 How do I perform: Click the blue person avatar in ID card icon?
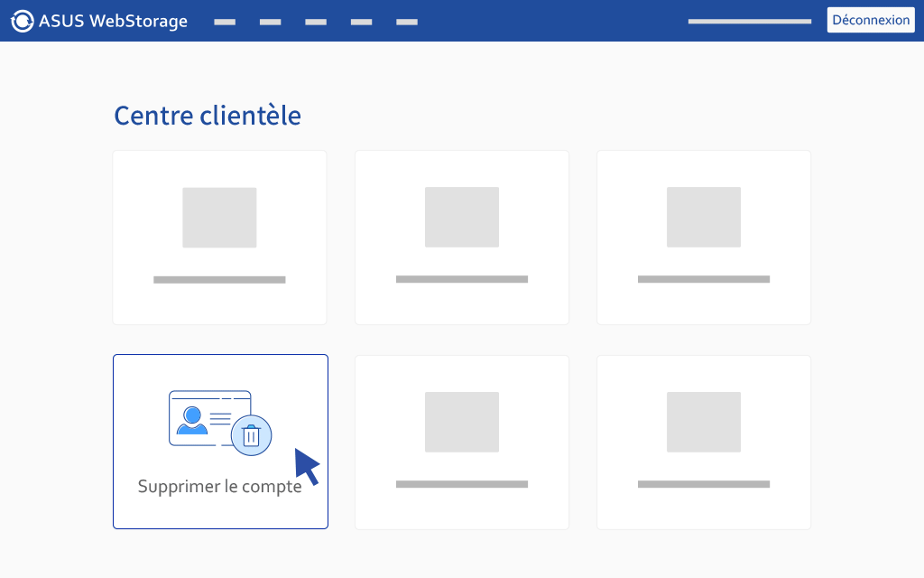pyautogui.click(x=192, y=420)
